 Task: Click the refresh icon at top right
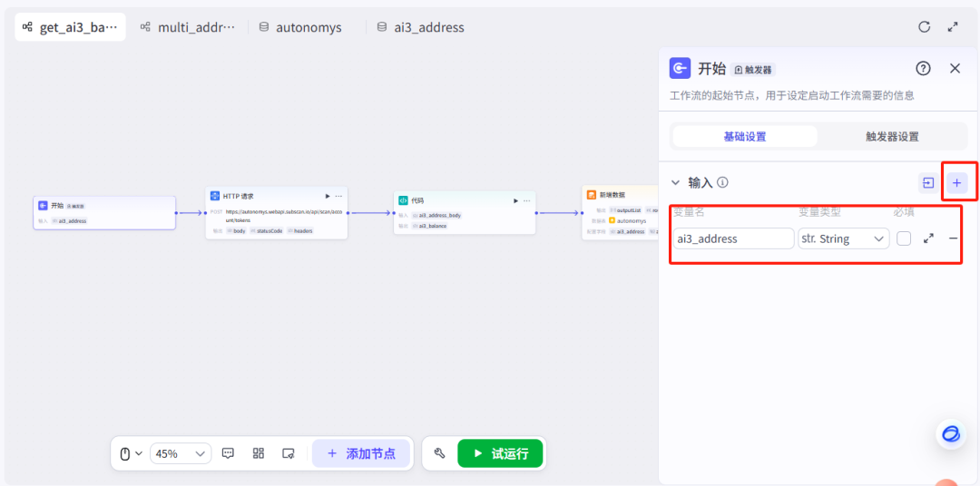pyautogui.click(x=924, y=27)
